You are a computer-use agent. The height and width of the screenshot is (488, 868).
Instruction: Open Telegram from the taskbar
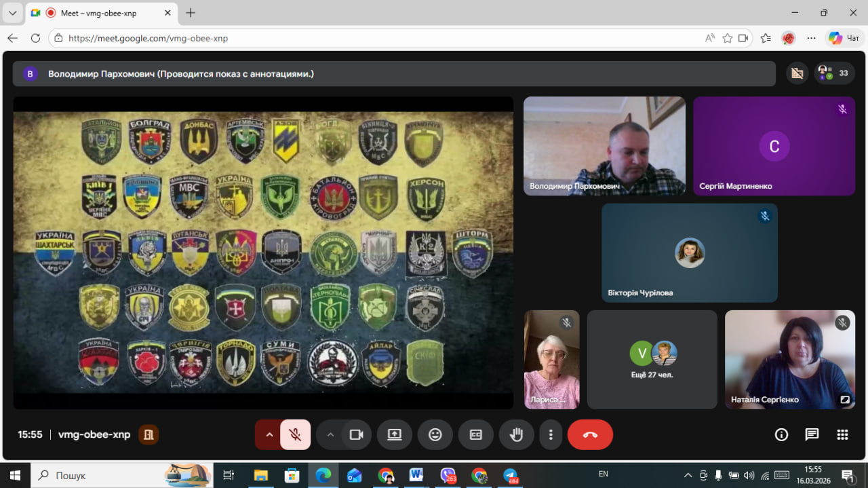[x=511, y=475]
